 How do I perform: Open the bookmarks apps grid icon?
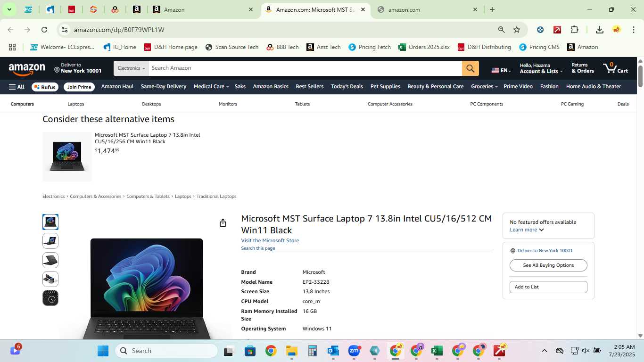[x=12, y=47]
